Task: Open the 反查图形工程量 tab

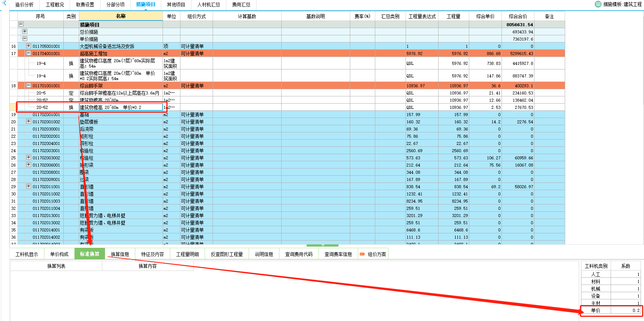Action: [x=227, y=254]
